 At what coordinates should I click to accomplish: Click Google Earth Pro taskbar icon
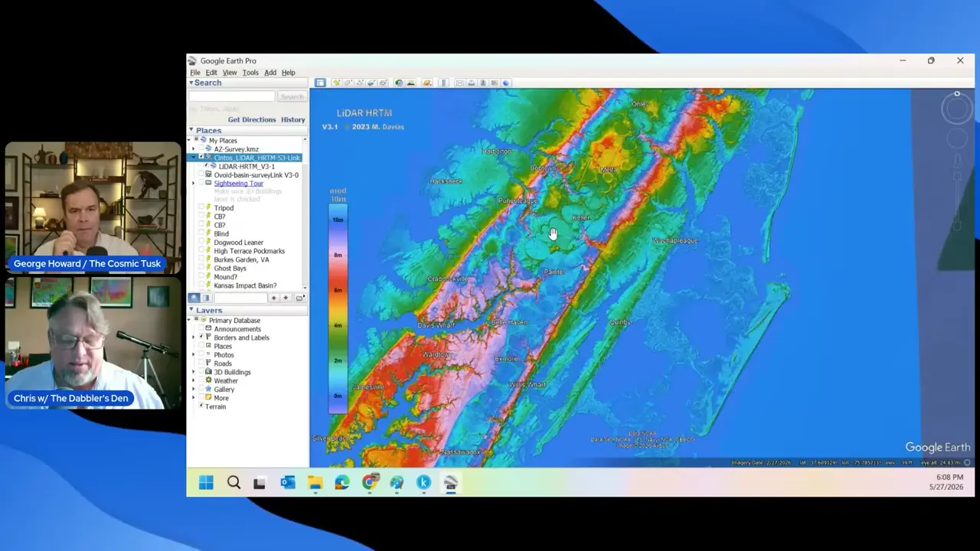pyautogui.click(x=451, y=482)
